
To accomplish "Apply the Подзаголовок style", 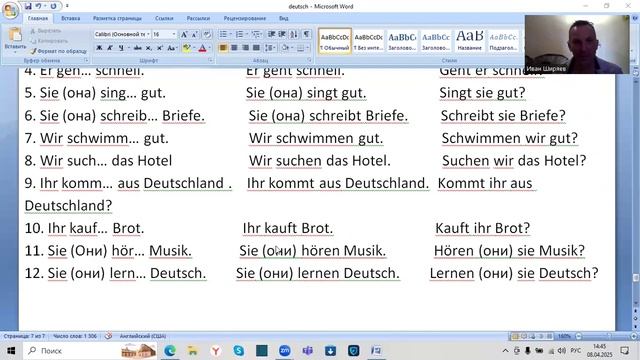I will point(503,41).
